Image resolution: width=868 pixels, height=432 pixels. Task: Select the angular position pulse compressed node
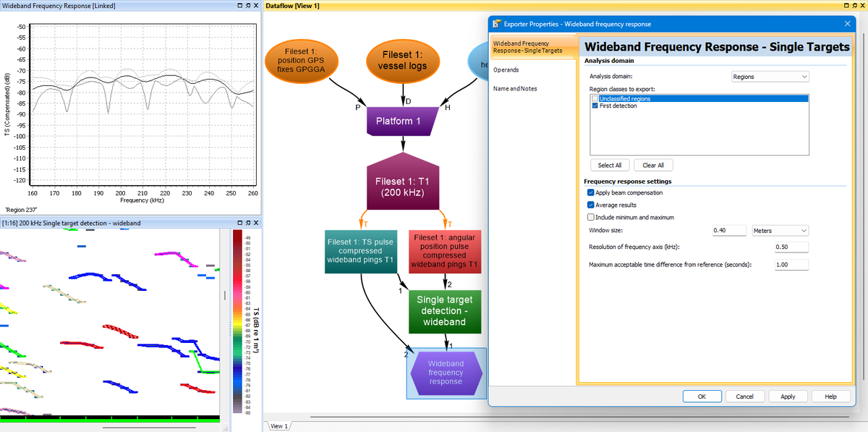(x=446, y=250)
